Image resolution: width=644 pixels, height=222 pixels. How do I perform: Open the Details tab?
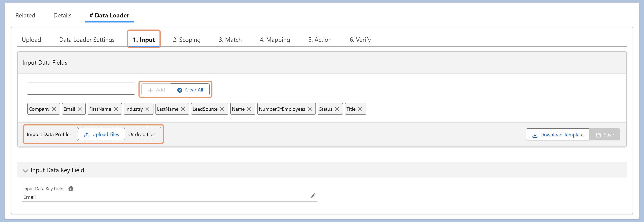[x=62, y=15]
